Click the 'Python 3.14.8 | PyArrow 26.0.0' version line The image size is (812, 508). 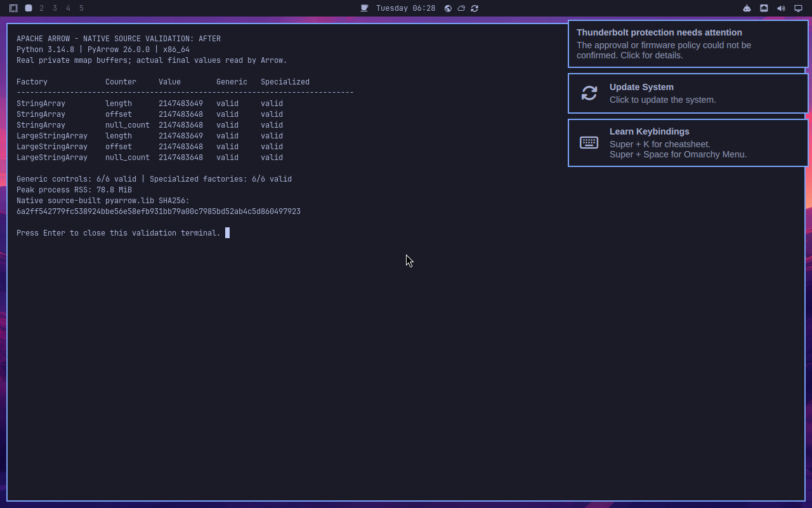103,50
